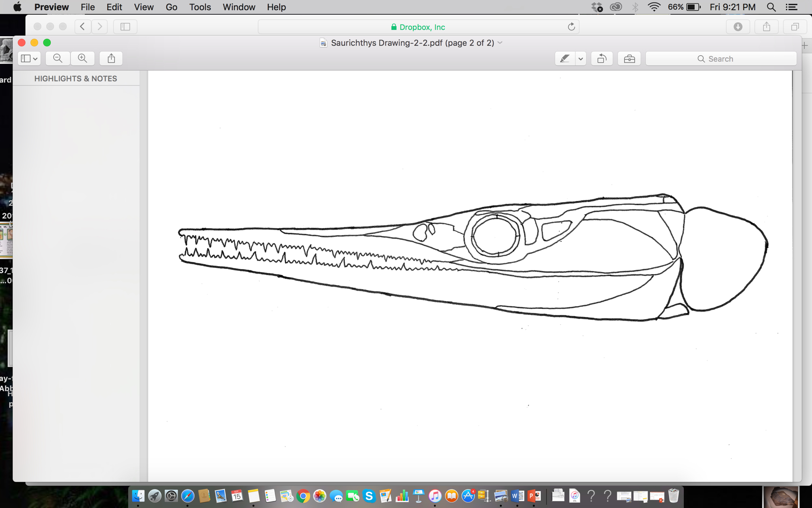Screen dimensions: 812x508
Task: Click the zoom out magnifier icon
Action: 58,59
